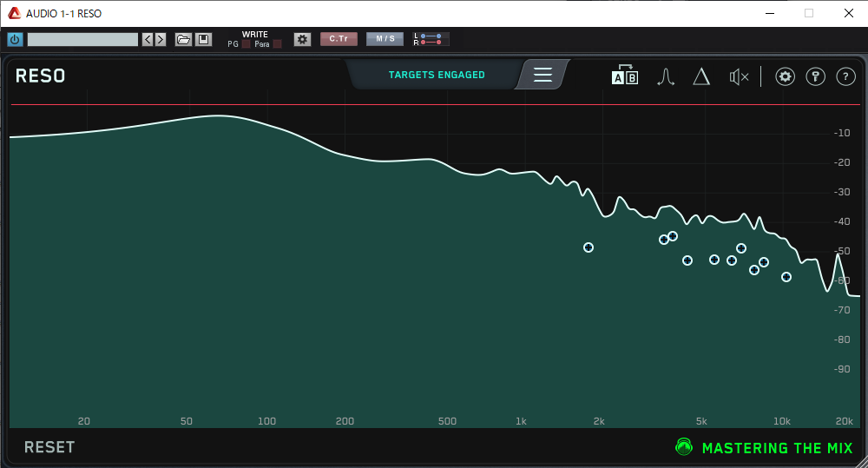The height and width of the screenshot is (468, 868).
Task: Toggle the M/S processing button
Action: pyautogui.click(x=385, y=39)
